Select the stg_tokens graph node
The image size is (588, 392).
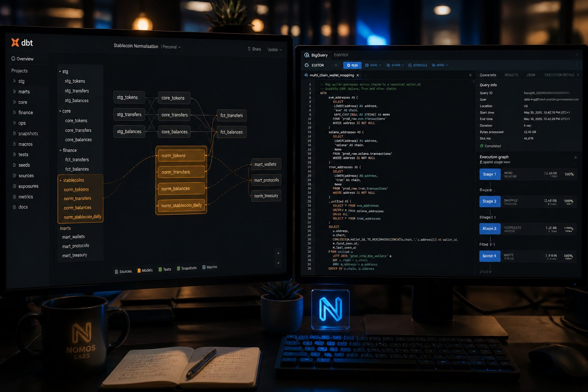click(x=129, y=97)
